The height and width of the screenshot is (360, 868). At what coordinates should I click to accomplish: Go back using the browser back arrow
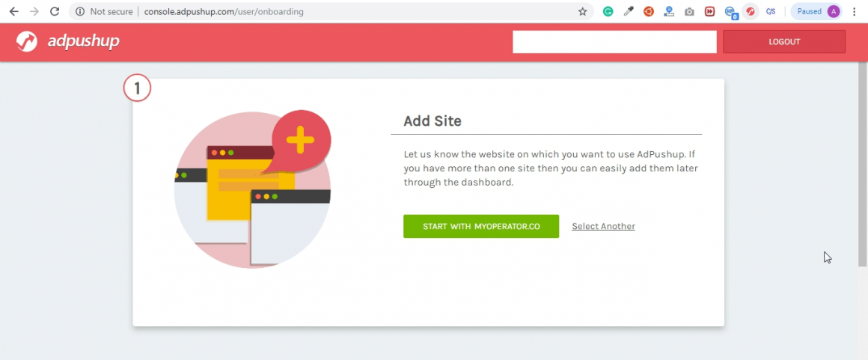[x=13, y=11]
